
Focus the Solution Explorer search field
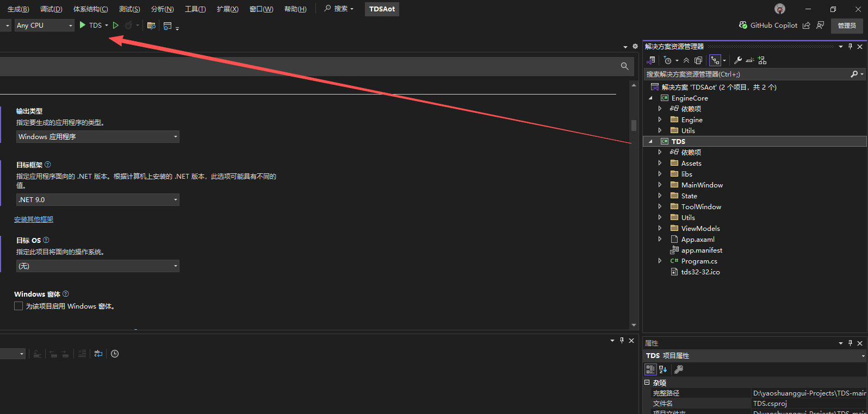747,74
